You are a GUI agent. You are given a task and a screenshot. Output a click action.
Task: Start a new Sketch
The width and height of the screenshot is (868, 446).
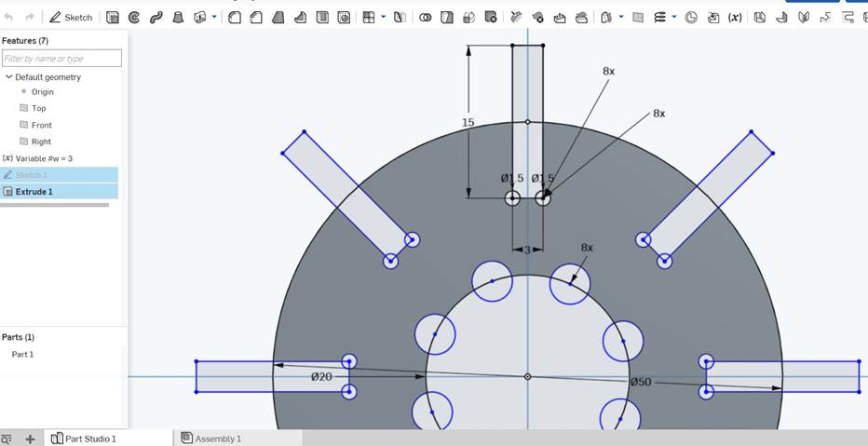point(71,17)
